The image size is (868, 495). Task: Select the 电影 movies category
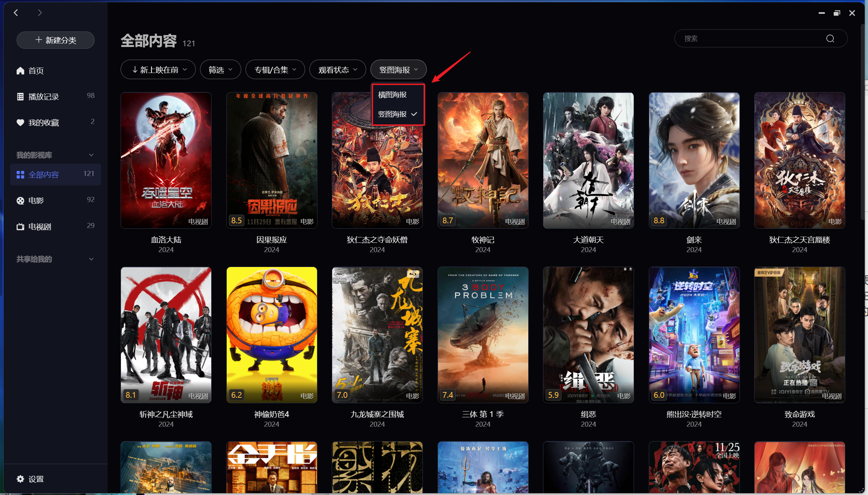tap(36, 201)
